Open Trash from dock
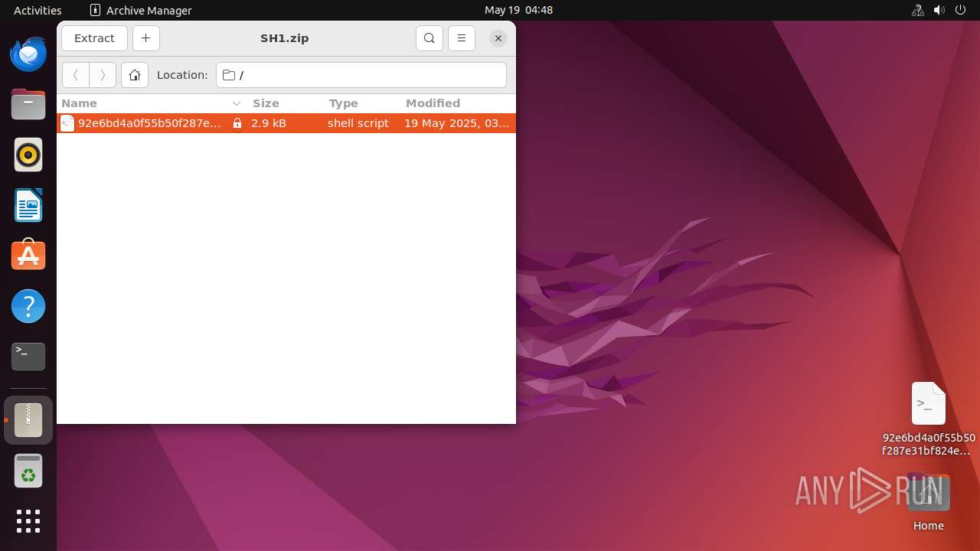This screenshot has width=980, height=551. tap(28, 471)
